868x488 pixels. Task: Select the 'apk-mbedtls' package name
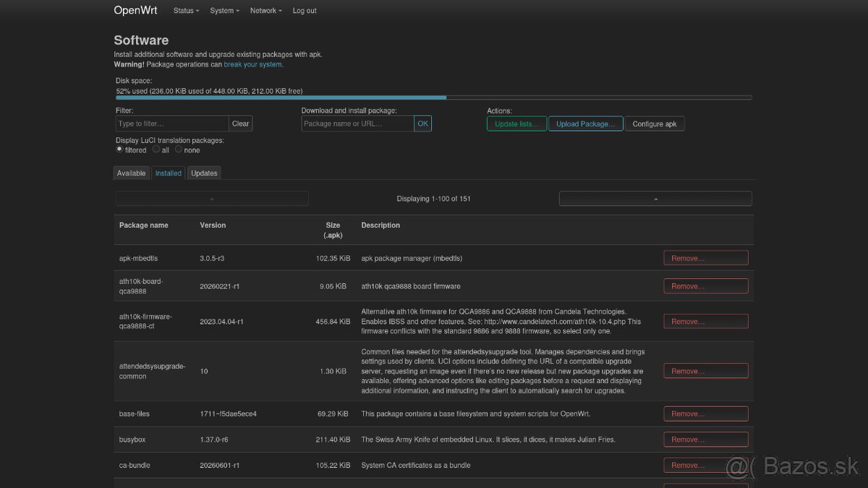[x=138, y=258]
